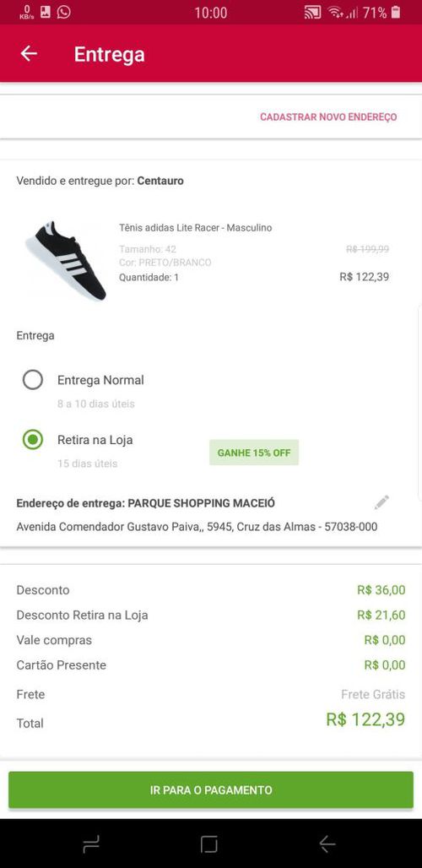Tap the Wi-Fi signal status icon
Image resolution: width=422 pixels, height=868 pixels.
pyautogui.click(x=335, y=12)
